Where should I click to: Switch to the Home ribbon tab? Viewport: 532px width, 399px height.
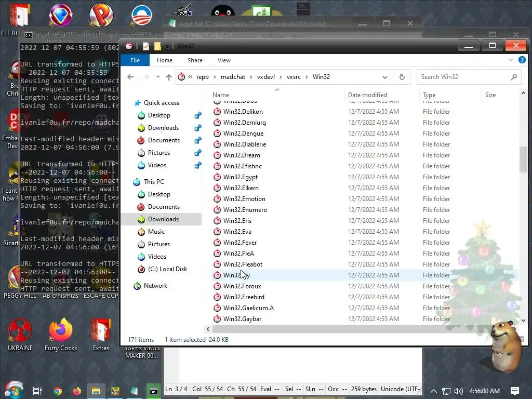pyautogui.click(x=165, y=60)
